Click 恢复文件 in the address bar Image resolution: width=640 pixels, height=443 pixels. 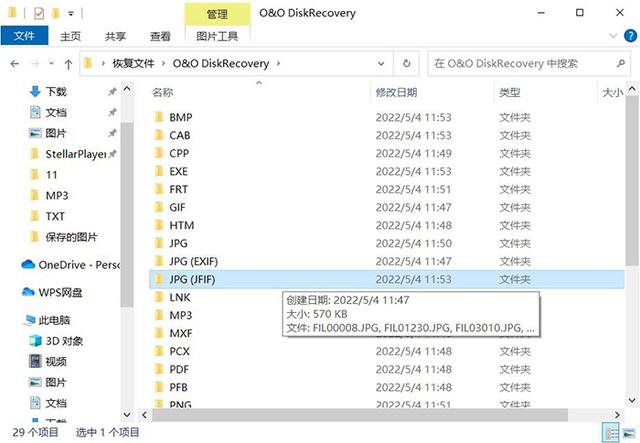pyautogui.click(x=133, y=64)
